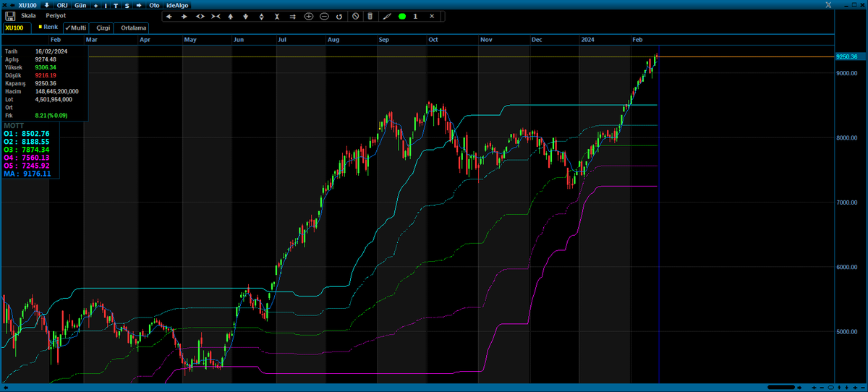868x392 pixels.
Task: Click the first minus in bottom bar
Action: point(822,388)
